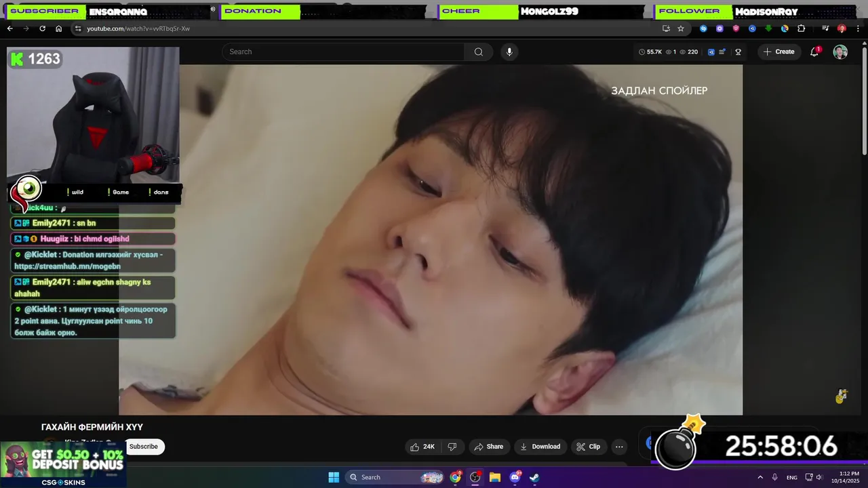Open the YouTube Create button
This screenshot has width=868, height=488.
click(x=778, y=52)
